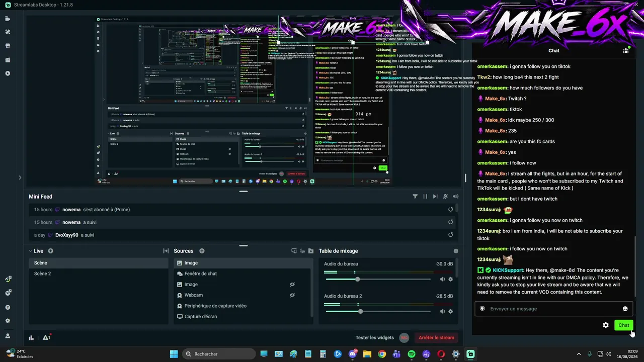This screenshot has width=644, height=362.
Task: Replay nowema Prime subscription alert
Action: (x=451, y=209)
